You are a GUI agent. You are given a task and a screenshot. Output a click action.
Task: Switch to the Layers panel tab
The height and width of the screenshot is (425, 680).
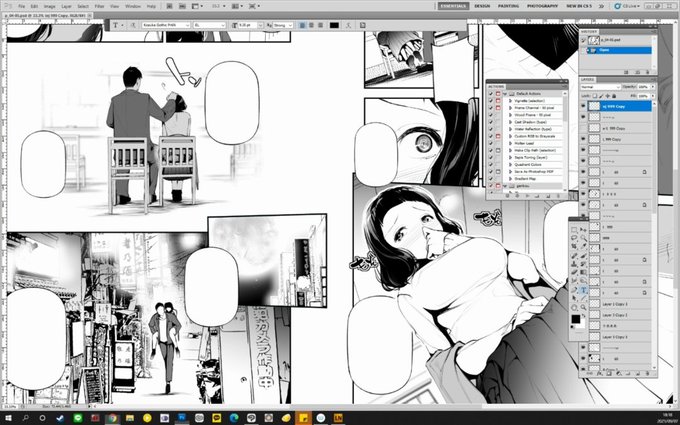pyautogui.click(x=588, y=79)
